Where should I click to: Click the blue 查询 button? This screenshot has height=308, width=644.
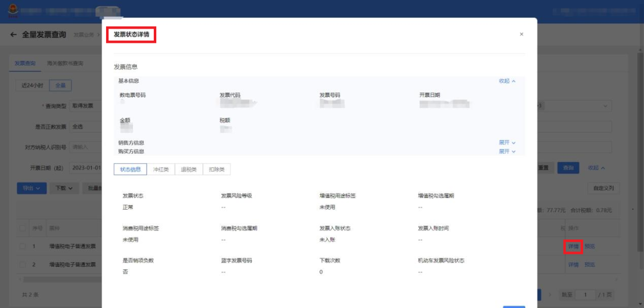tap(568, 168)
